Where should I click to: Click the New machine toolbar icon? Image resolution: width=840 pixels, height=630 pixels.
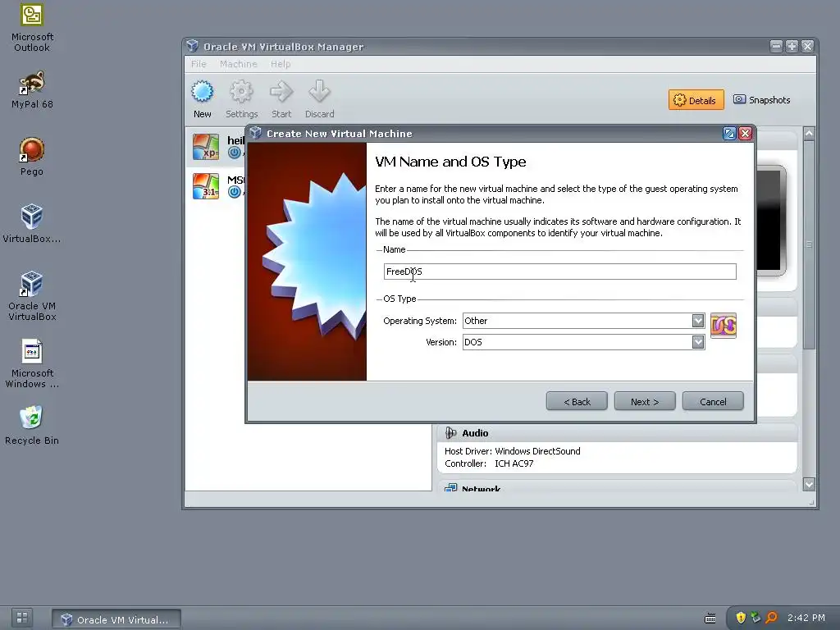pos(202,92)
